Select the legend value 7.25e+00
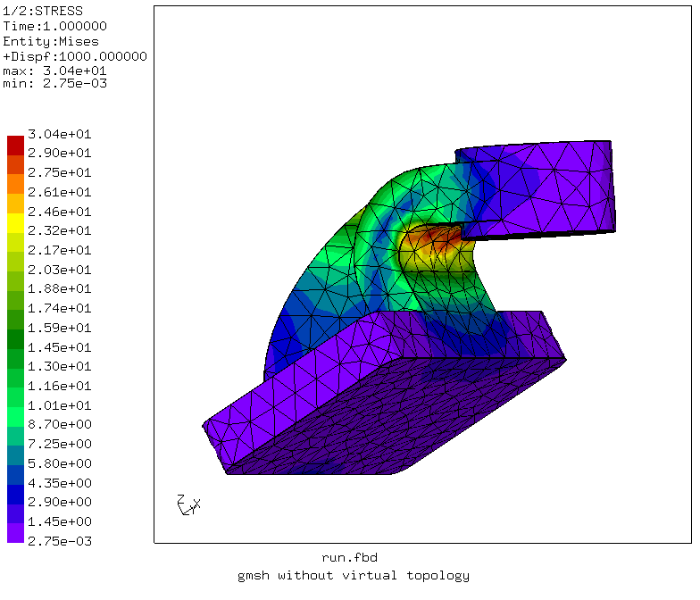This screenshot has width=700, height=600. pyautogui.click(x=59, y=444)
